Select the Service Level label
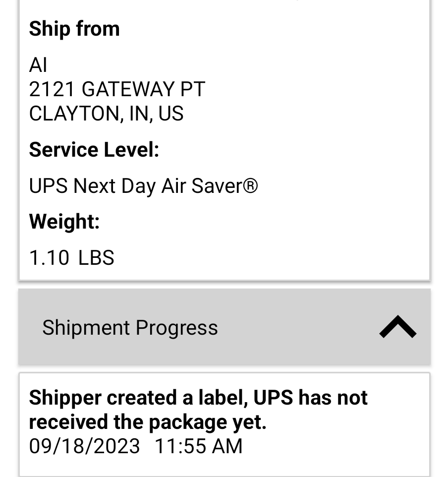 tap(94, 150)
